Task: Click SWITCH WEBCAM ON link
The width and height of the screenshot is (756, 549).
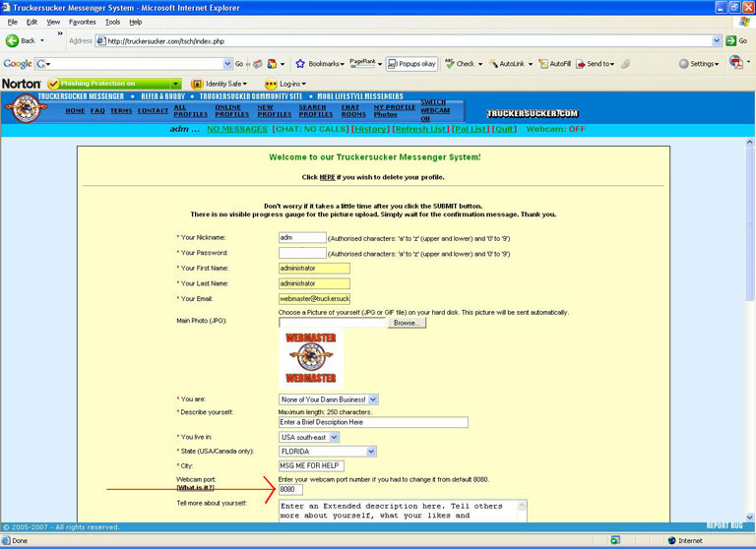Action: tap(435, 110)
